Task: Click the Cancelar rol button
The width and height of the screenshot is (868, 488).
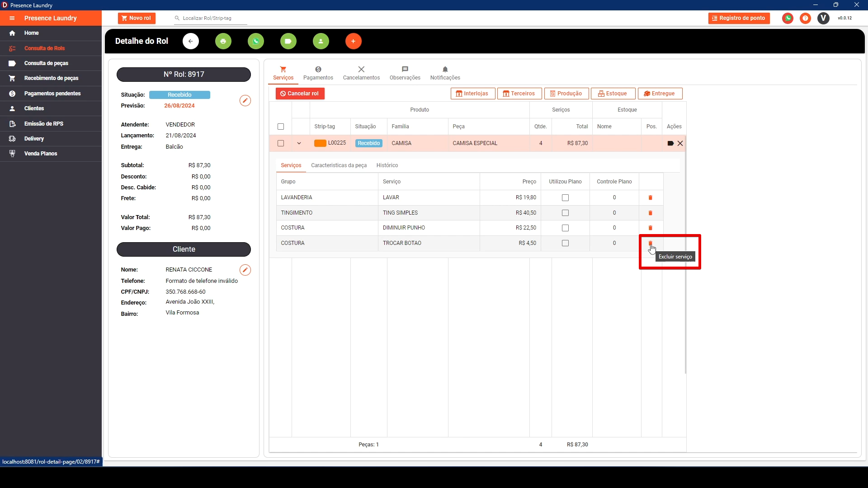Action: pyautogui.click(x=300, y=94)
